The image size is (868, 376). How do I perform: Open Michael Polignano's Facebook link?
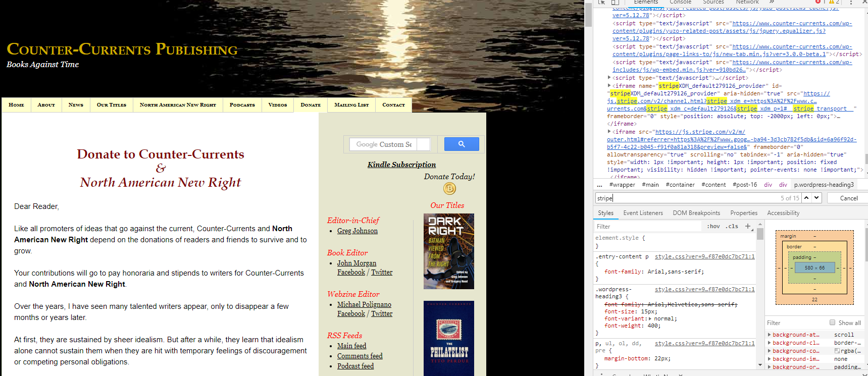(351, 313)
